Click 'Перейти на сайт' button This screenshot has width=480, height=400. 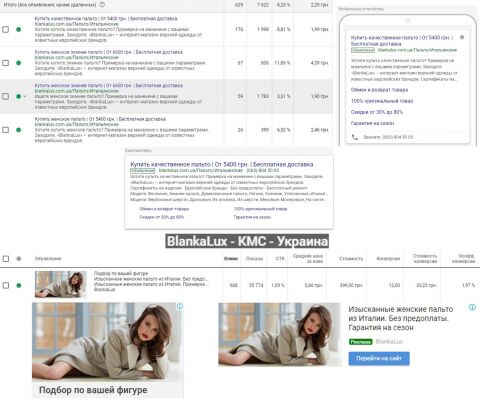tap(379, 358)
